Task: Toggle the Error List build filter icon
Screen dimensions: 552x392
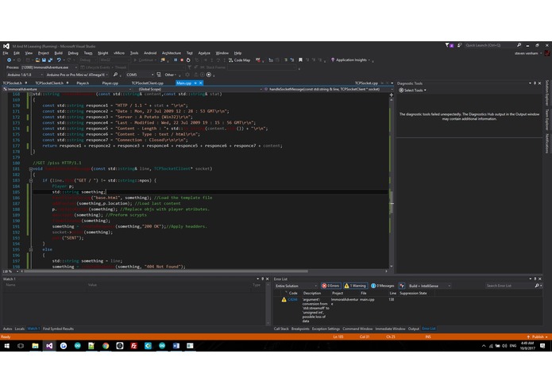Action: tap(402, 286)
